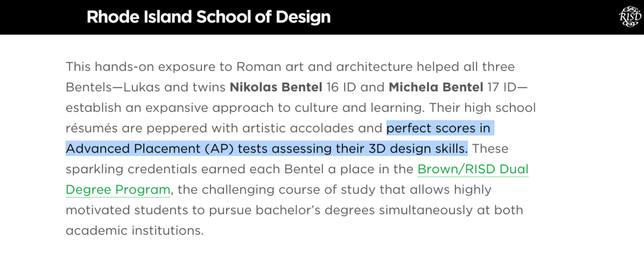Screen dimensions: 644x256
Task: Click the highlighted words 3D design skills
Action: [x=417, y=148]
